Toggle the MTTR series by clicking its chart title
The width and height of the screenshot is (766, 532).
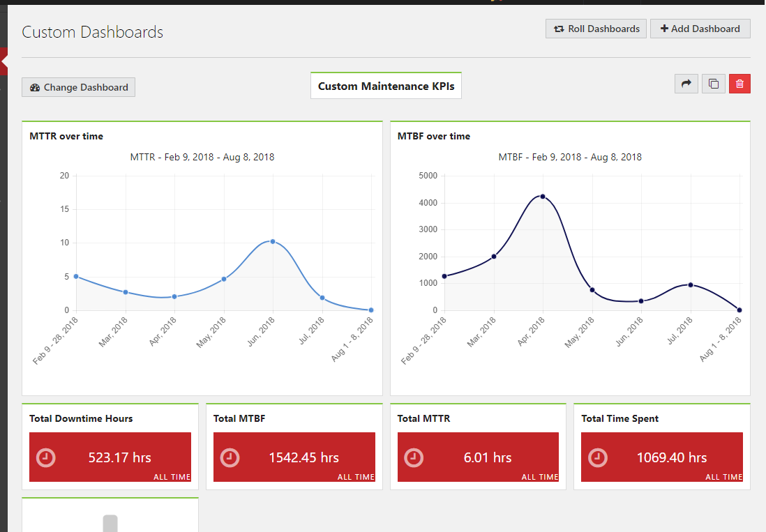(x=202, y=157)
